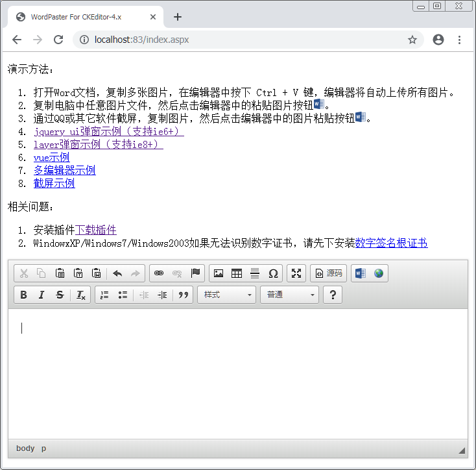Open the Insert Image tool
The image size is (476, 470).
(219, 273)
